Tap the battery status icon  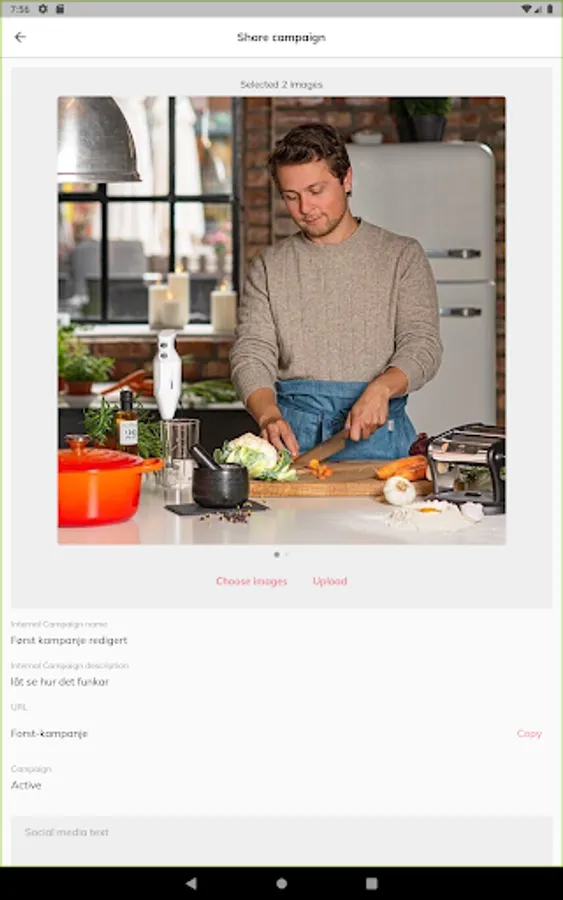(550, 9)
